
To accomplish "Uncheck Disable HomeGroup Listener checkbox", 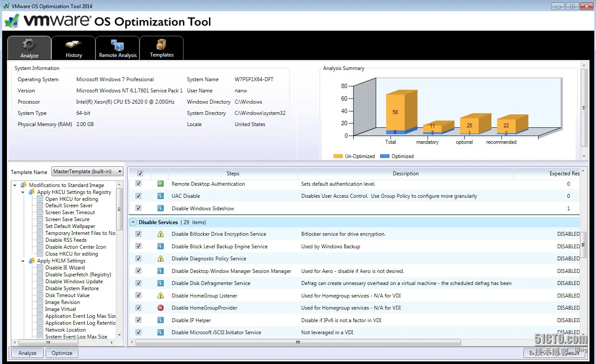I will tap(139, 295).
